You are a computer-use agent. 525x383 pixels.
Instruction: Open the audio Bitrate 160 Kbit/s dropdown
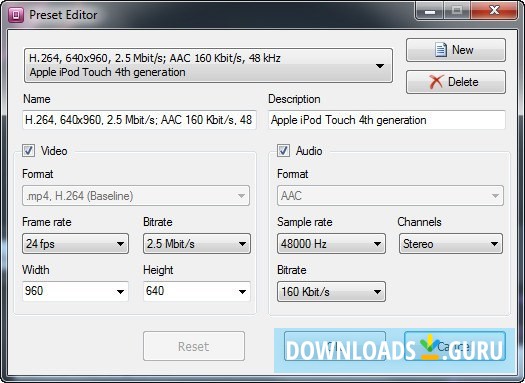(331, 291)
